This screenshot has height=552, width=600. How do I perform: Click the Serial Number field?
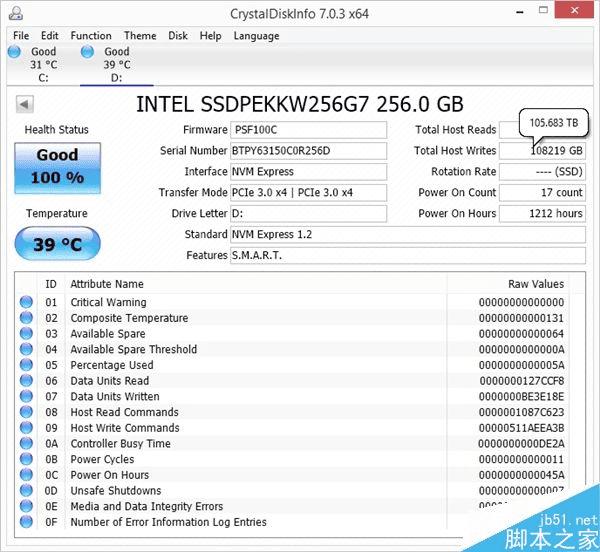[308, 151]
